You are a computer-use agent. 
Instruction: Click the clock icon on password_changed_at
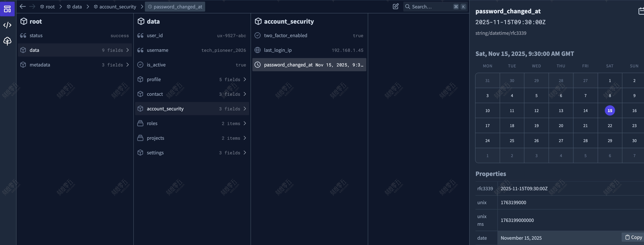tap(258, 65)
